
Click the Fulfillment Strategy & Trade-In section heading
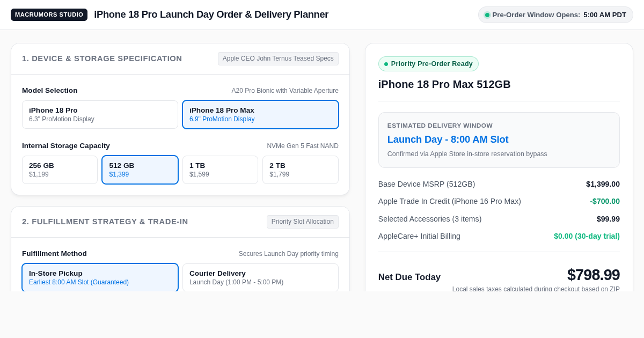(x=105, y=222)
